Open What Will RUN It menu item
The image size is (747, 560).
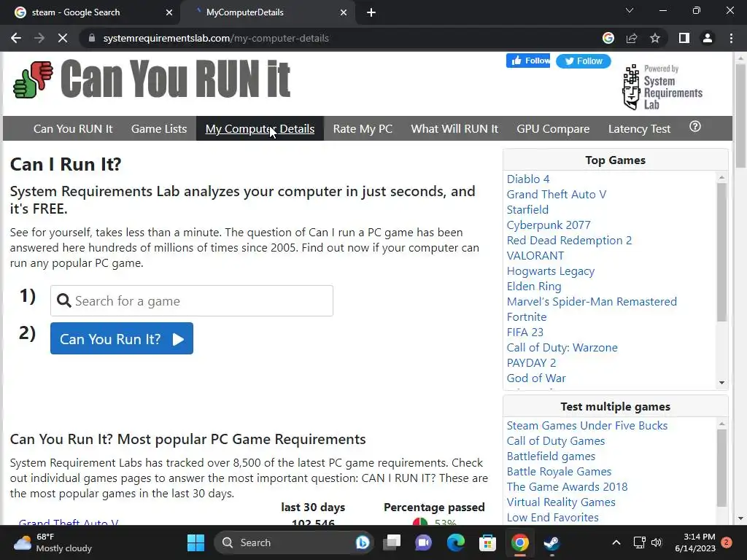coord(454,128)
